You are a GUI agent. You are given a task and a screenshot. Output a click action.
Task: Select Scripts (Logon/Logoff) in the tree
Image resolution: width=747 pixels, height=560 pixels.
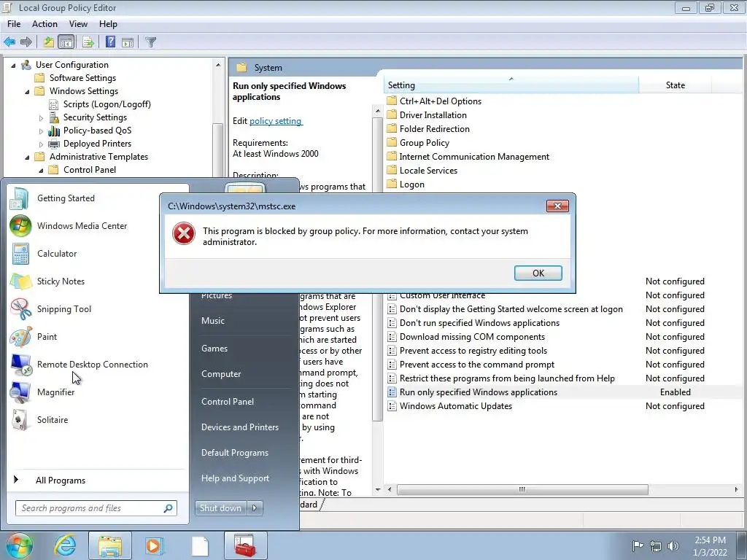(x=107, y=104)
